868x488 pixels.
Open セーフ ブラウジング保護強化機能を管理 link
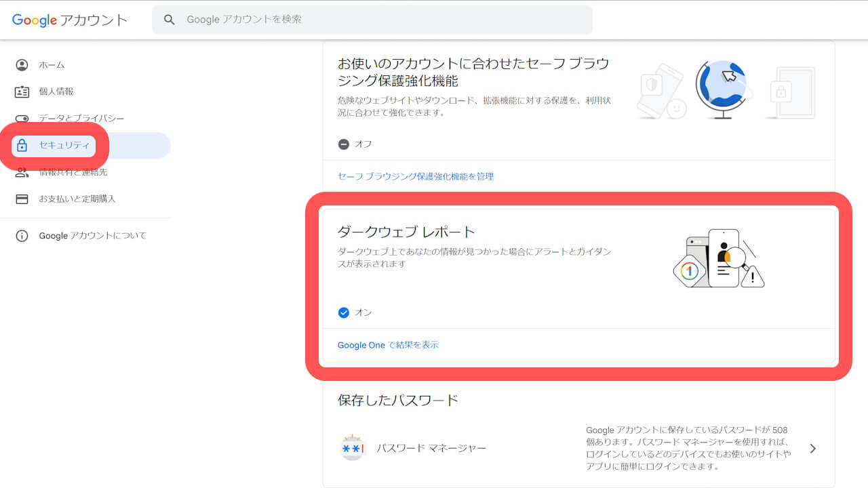416,176
